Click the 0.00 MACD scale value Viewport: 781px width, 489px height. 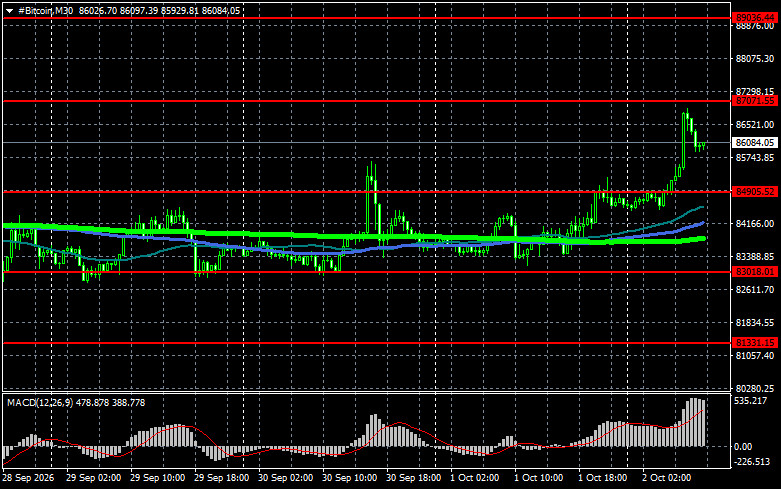click(743, 447)
